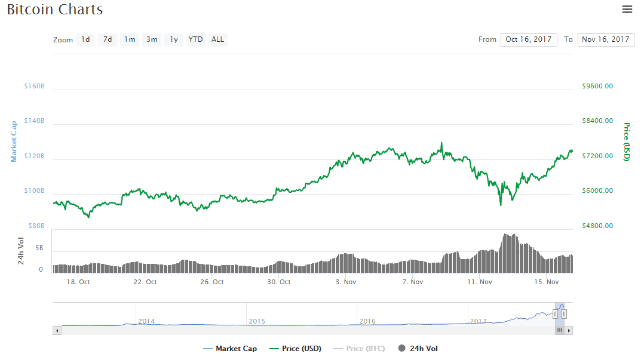Image resolution: width=644 pixels, height=357 pixels.
Task: Click the $9600.00 price axis label
Action: point(597,86)
